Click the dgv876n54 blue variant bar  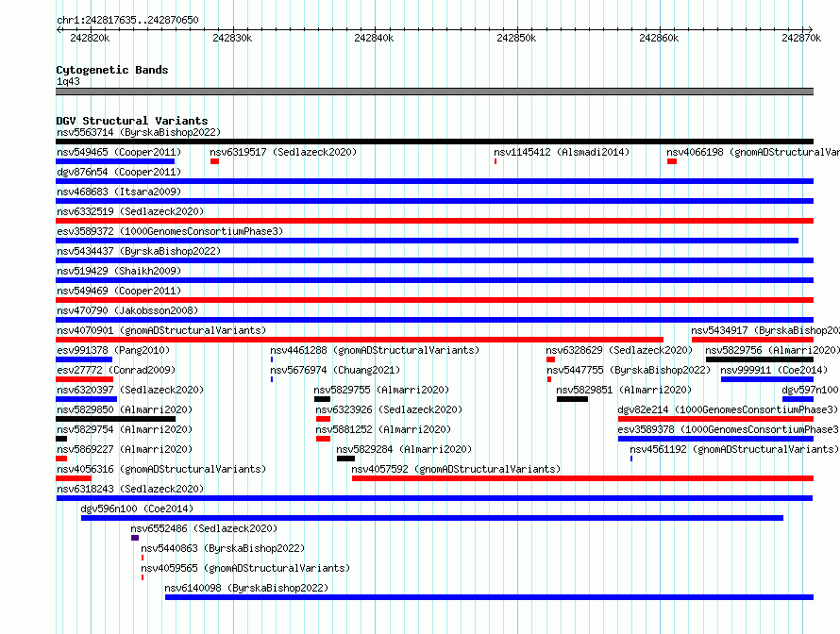(434, 181)
